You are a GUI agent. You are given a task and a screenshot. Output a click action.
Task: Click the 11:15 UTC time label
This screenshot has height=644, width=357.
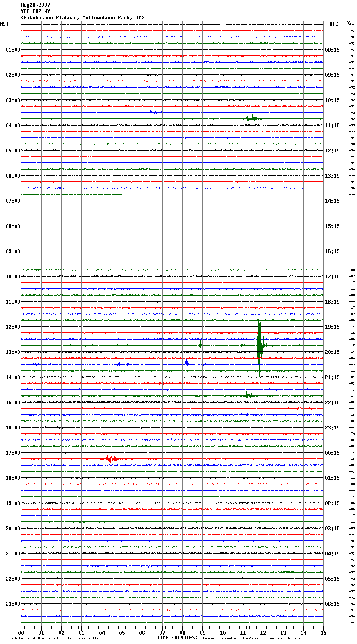click(x=332, y=126)
